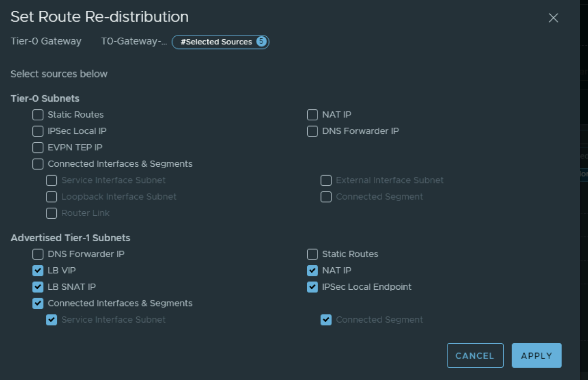The image size is (588, 380).
Task: Check the Router Link option
Action: tap(51, 213)
